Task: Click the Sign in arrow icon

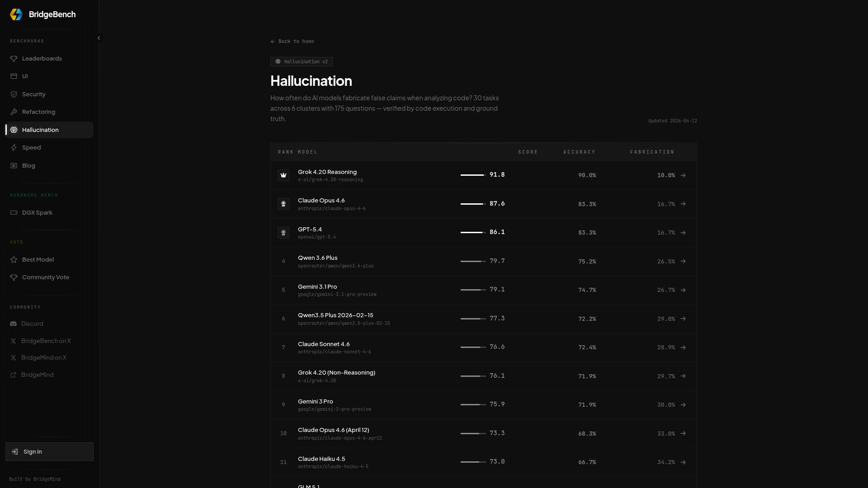Action: tap(15, 452)
